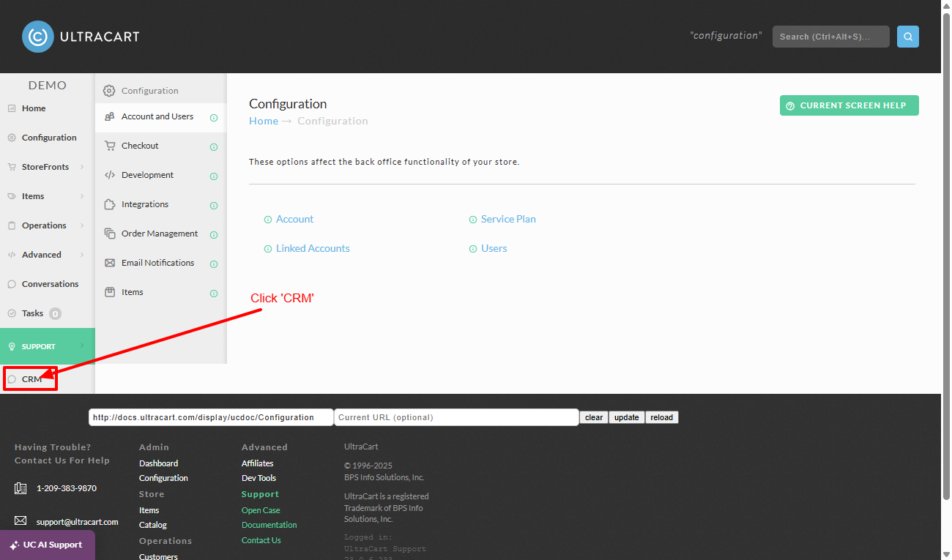Click the Items box icon in submenu

point(110,292)
